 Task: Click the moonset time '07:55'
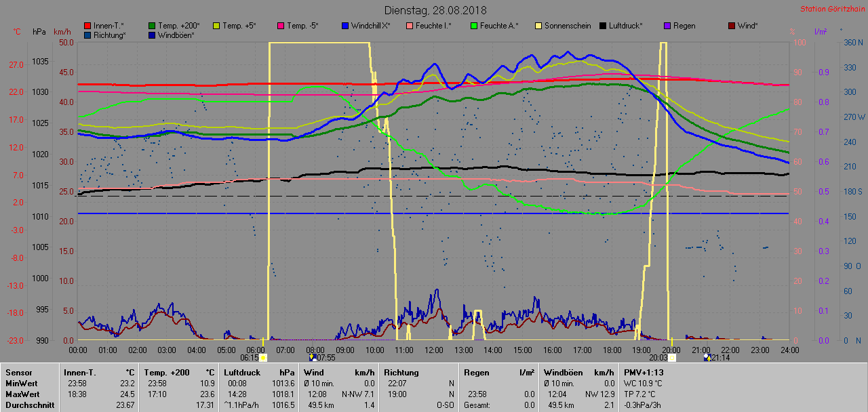[x=326, y=357]
